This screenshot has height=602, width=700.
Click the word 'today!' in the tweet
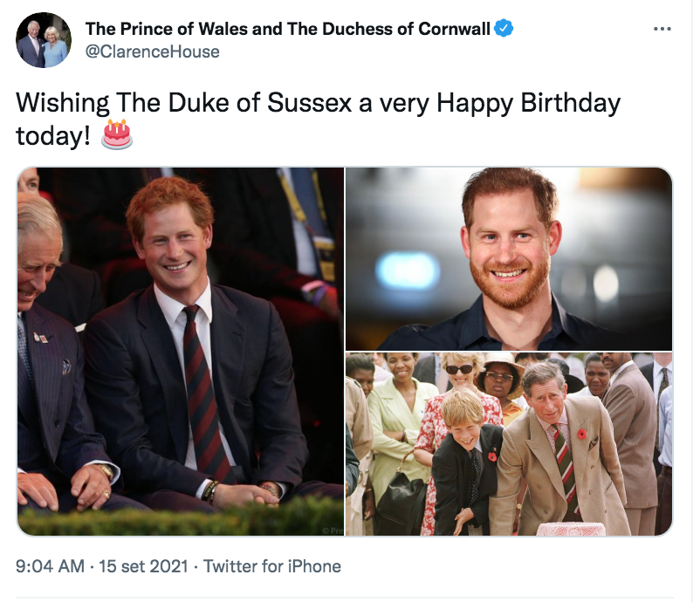[53, 136]
